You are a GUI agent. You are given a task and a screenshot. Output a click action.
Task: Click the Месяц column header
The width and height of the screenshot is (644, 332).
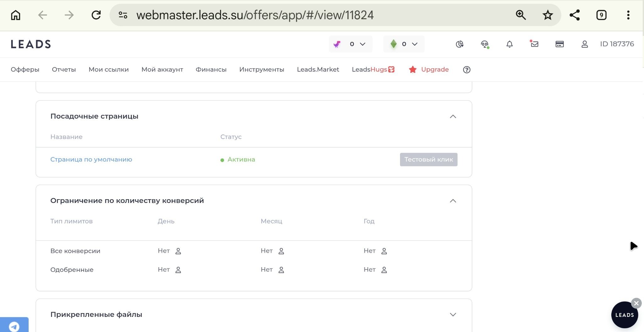(x=271, y=221)
